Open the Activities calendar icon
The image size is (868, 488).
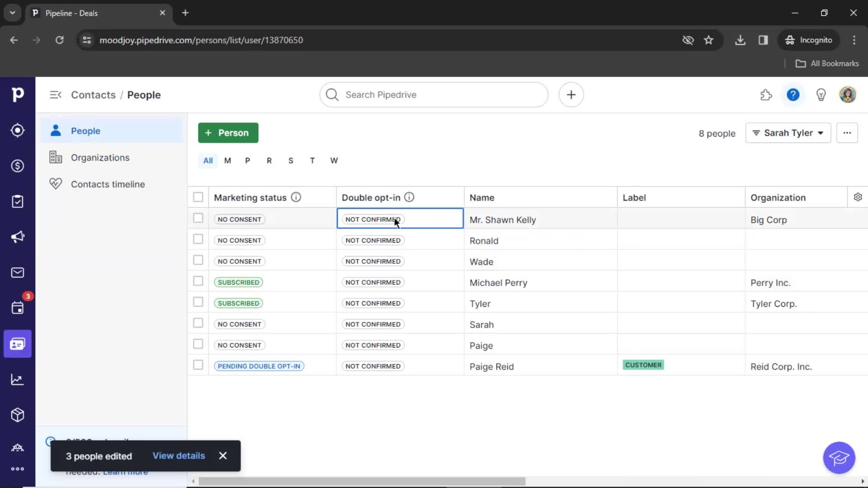click(17, 308)
